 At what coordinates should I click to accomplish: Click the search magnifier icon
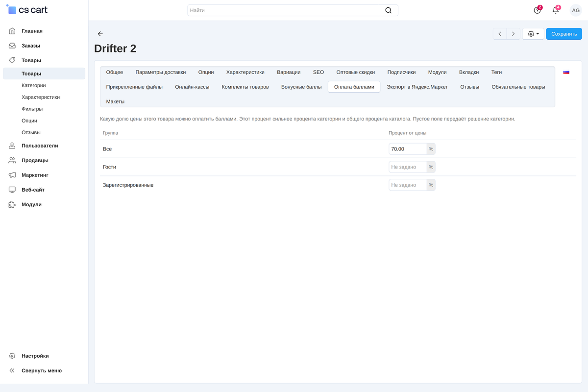tap(389, 10)
